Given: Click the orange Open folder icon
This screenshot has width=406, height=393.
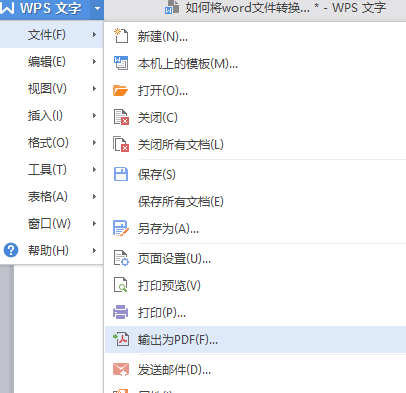Looking at the screenshot, I should click(120, 90).
